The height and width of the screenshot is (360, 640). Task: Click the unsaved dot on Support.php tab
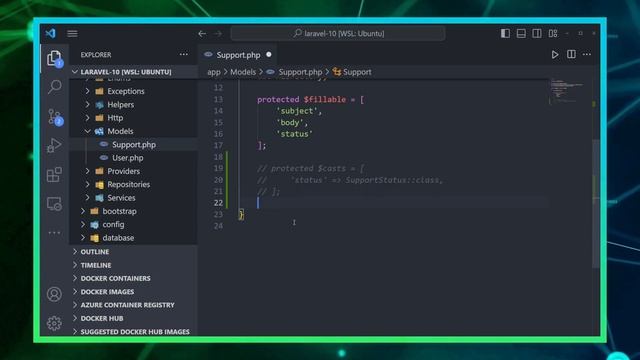coord(269,54)
